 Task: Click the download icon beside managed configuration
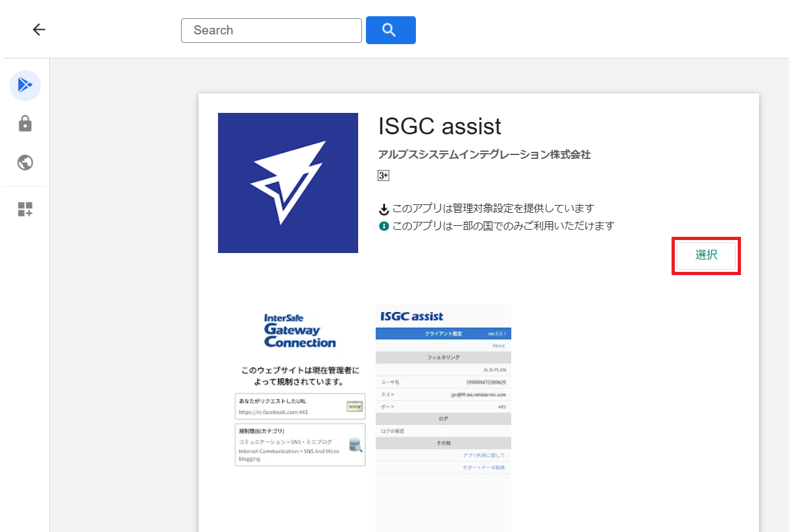click(384, 209)
